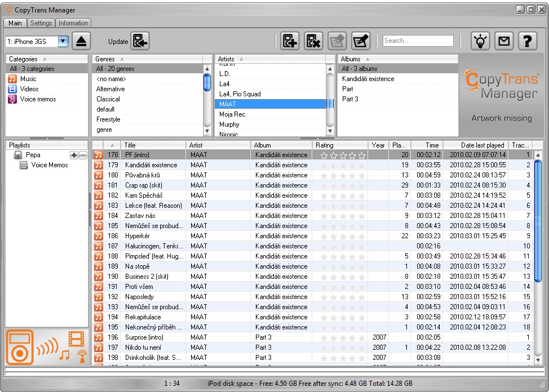Screen dimensions: 549x392
Task: Click the music icon on track 196
Action: pyautogui.click(x=99, y=337)
